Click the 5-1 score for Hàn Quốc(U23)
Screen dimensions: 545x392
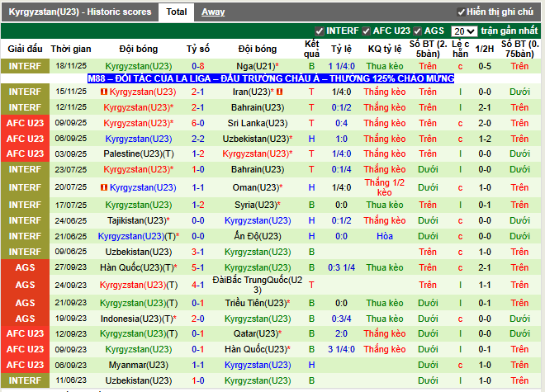point(198,267)
